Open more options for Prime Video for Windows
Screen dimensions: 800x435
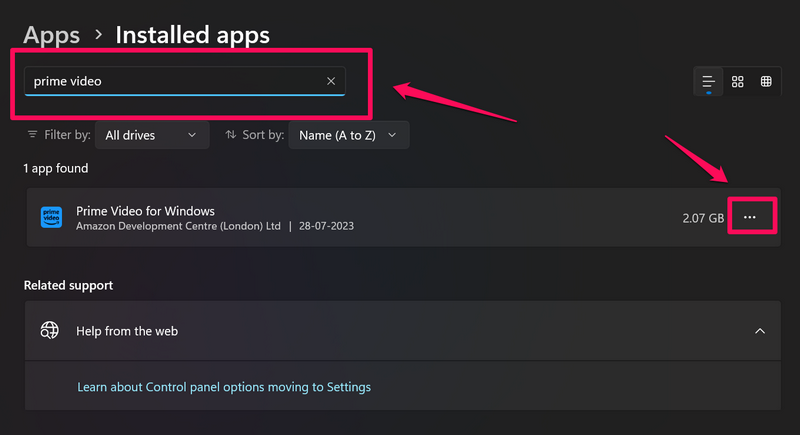pyautogui.click(x=749, y=217)
